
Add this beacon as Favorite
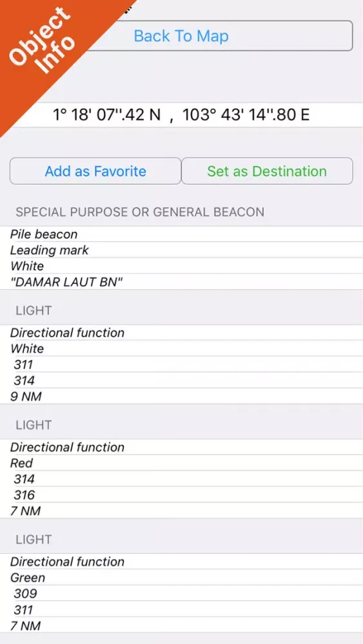click(x=95, y=171)
